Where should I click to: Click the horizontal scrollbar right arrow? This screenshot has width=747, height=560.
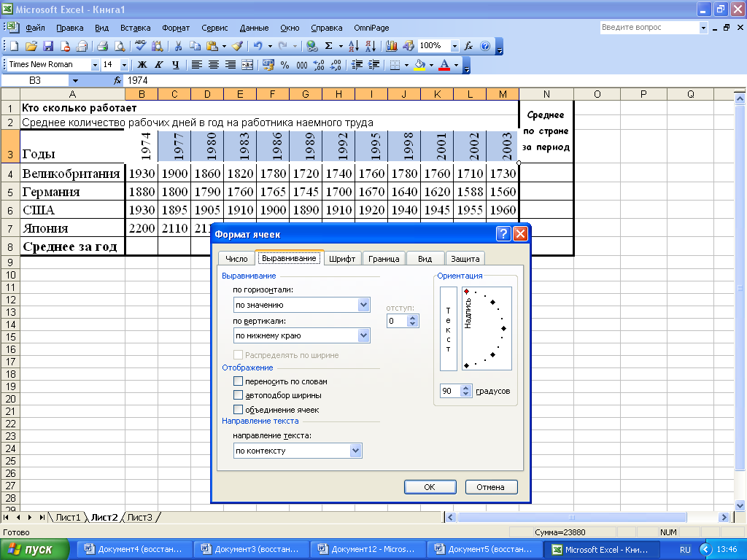[x=724, y=517]
